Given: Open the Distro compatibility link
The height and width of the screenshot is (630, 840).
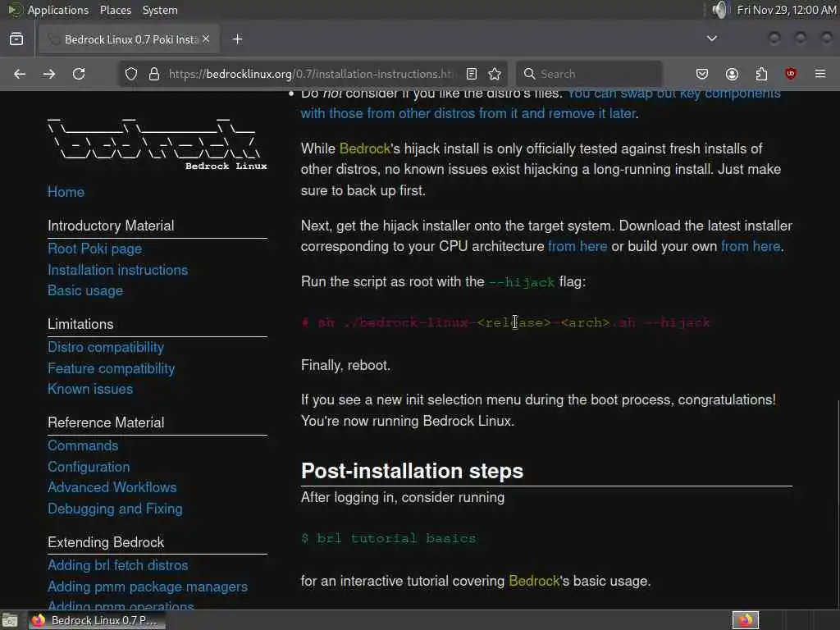Looking at the screenshot, I should tap(106, 347).
